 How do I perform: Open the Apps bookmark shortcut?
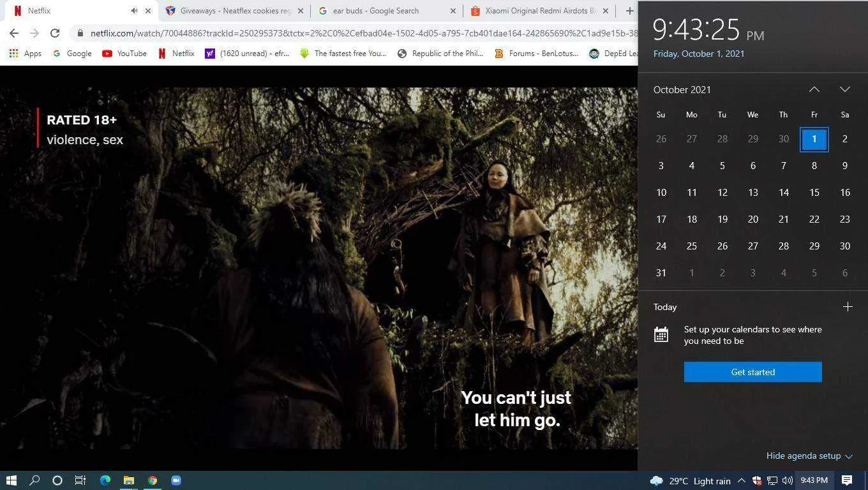26,54
